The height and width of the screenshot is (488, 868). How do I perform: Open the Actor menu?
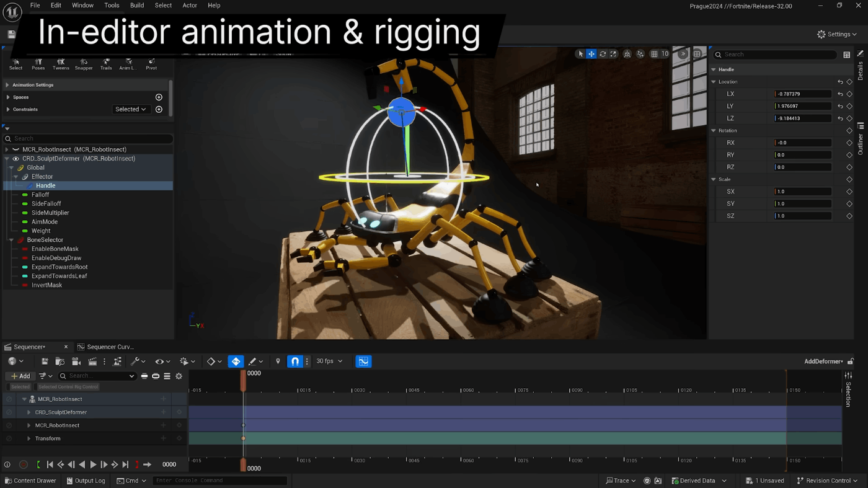tap(190, 6)
